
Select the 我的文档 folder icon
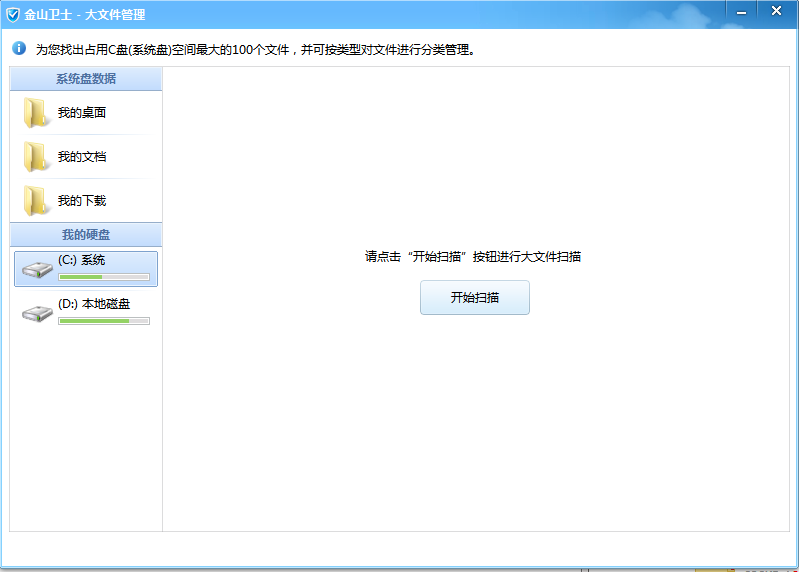tap(37, 157)
